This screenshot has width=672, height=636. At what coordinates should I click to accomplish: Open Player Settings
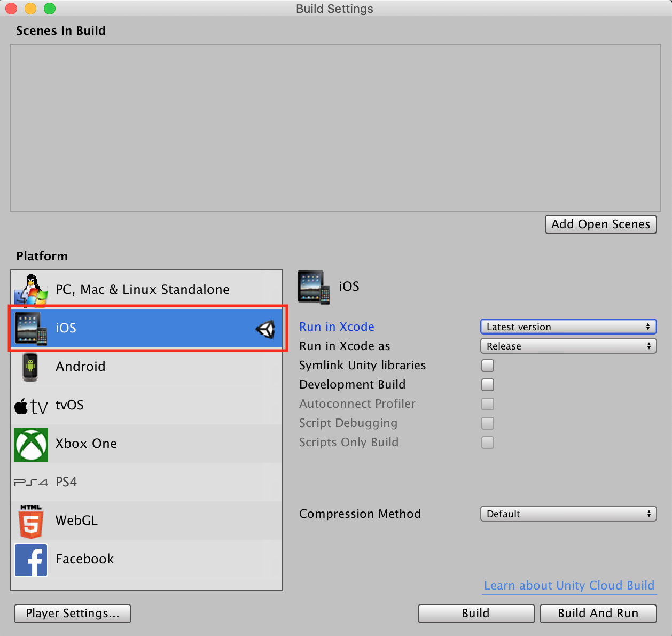73,614
